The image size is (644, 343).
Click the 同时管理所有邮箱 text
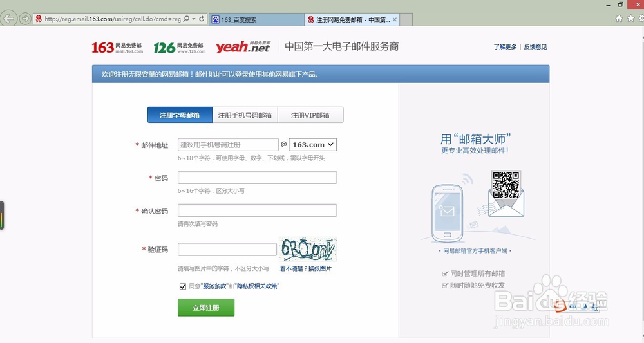point(477,273)
